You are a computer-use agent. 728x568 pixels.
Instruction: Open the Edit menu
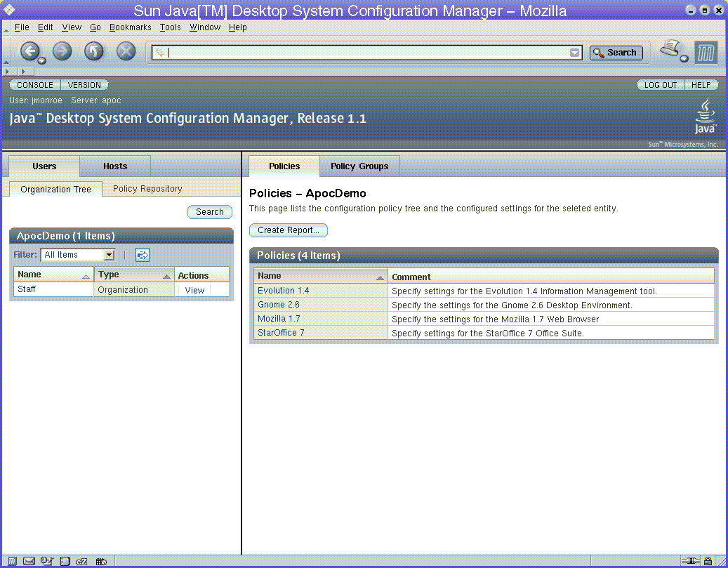pyautogui.click(x=46, y=27)
